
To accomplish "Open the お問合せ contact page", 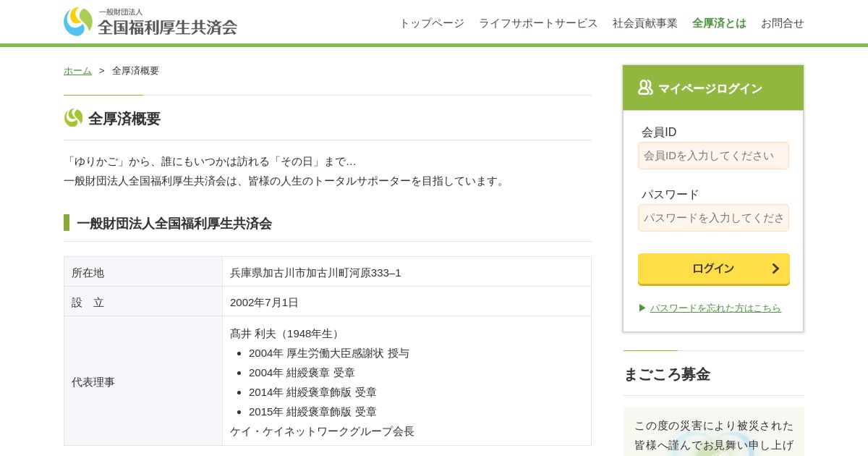I will pyautogui.click(x=783, y=23).
